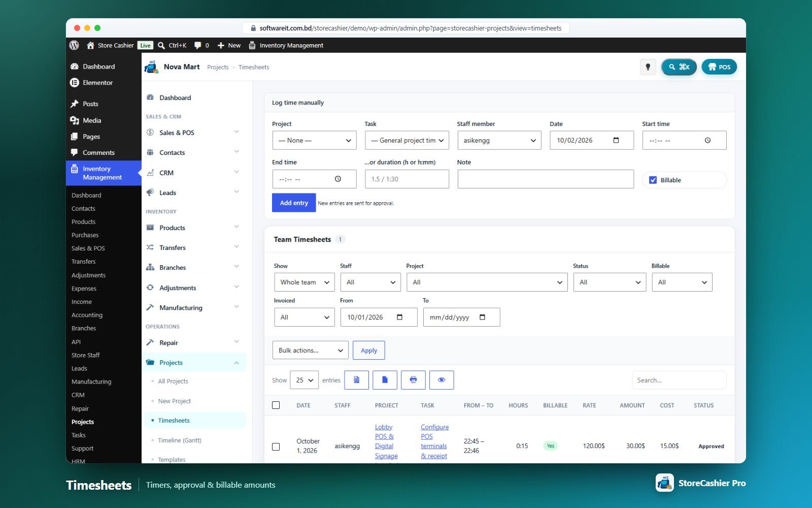Open the Show Whole team dropdown
This screenshot has height=508, width=812.
(x=304, y=282)
